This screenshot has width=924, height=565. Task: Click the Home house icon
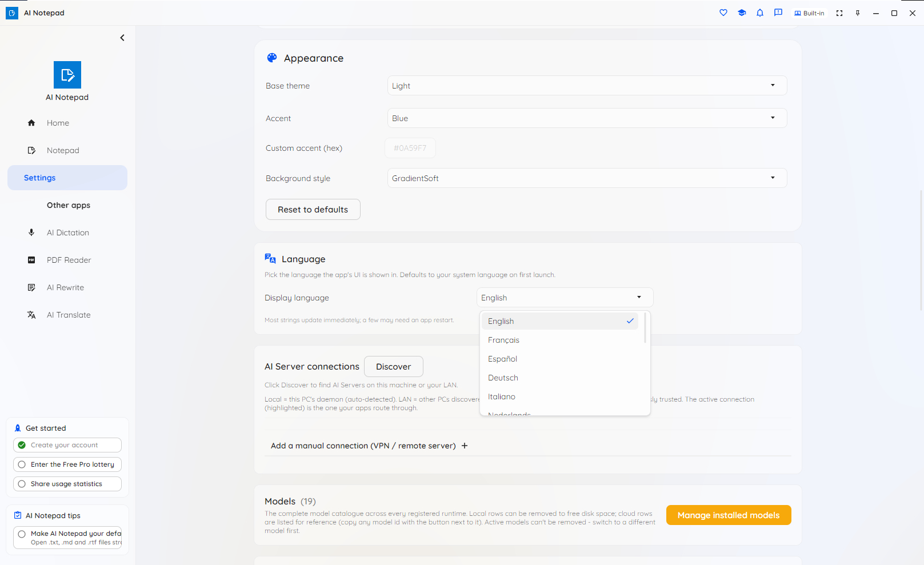pyautogui.click(x=31, y=123)
